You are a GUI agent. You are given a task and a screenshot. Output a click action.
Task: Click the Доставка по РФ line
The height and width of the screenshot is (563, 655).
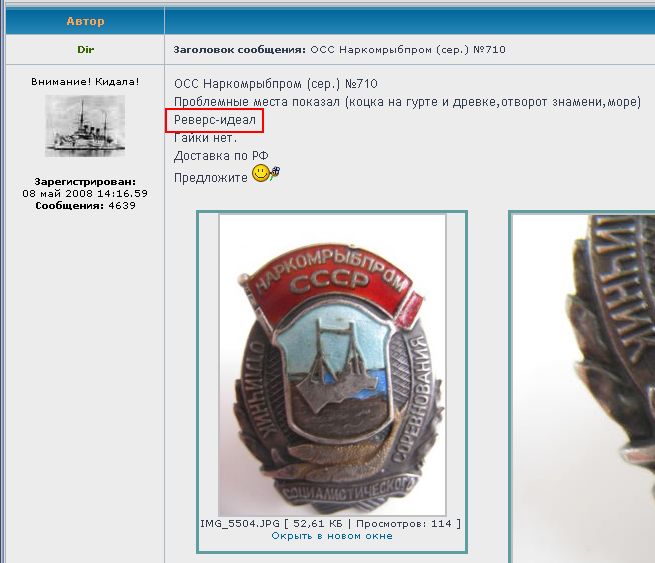point(221,156)
